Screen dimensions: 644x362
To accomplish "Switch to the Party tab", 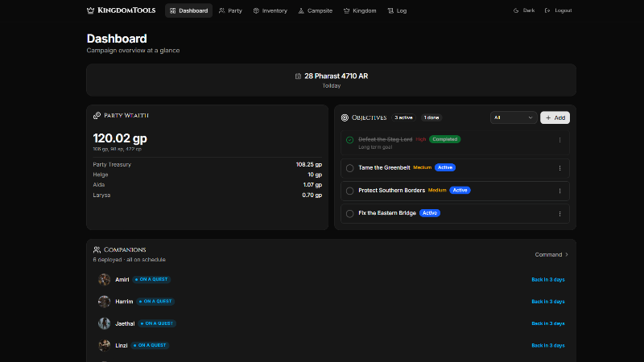I will 230,10.
